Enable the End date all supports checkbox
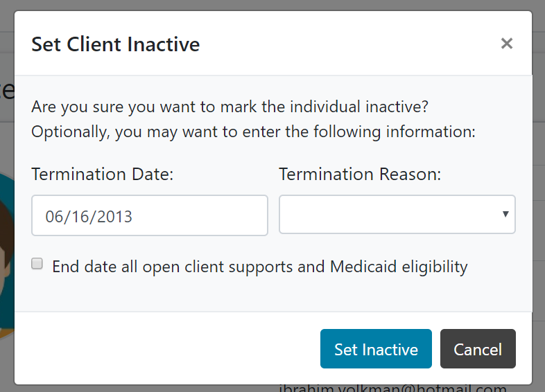 (x=37, y=264)
